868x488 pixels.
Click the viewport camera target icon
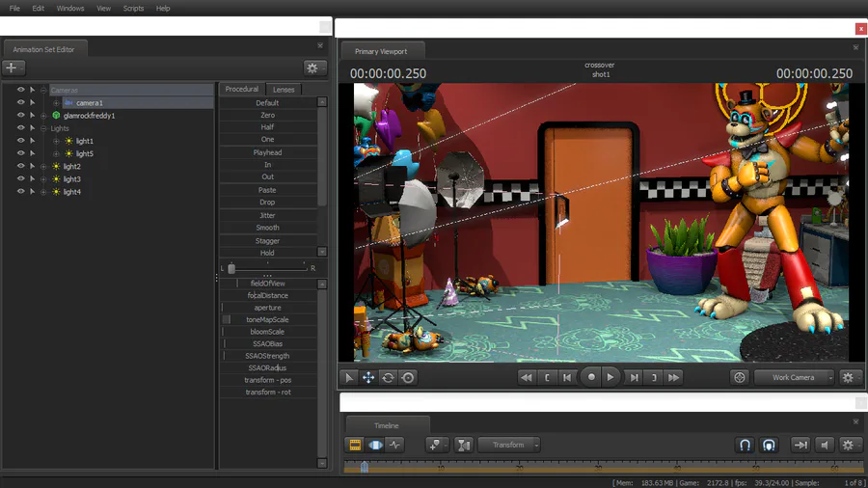(x=740, y=377)
